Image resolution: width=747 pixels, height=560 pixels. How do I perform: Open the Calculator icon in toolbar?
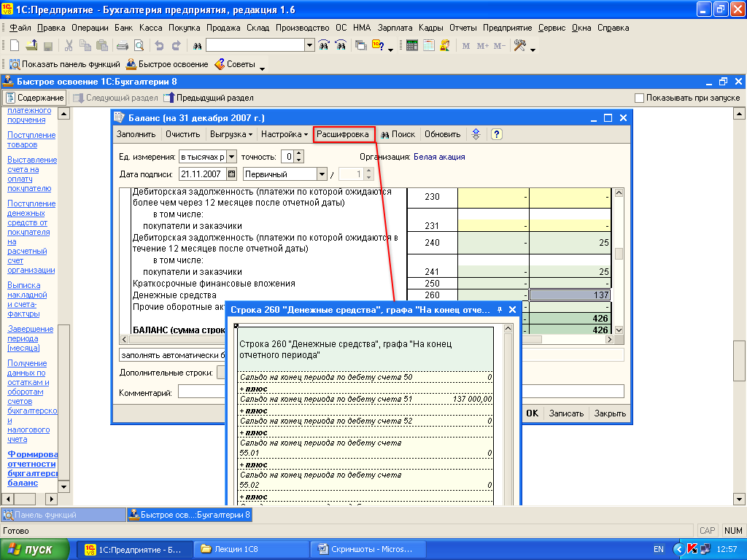coord(412,46)
